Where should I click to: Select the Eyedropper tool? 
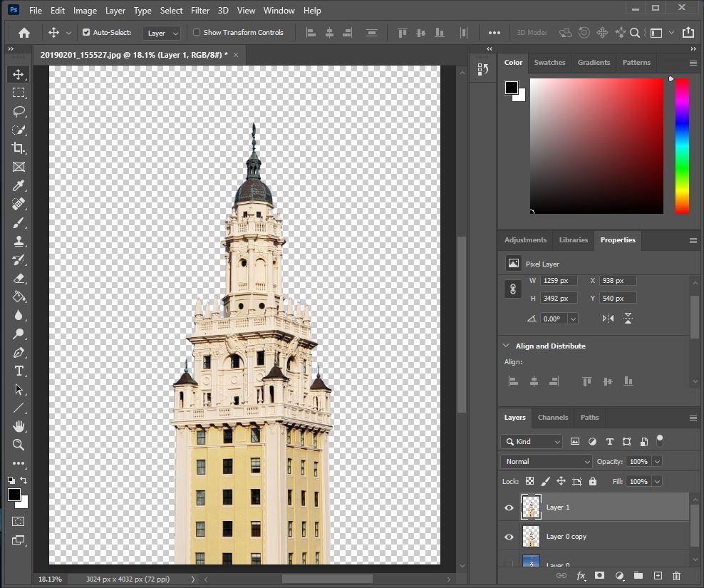[19, 185]
